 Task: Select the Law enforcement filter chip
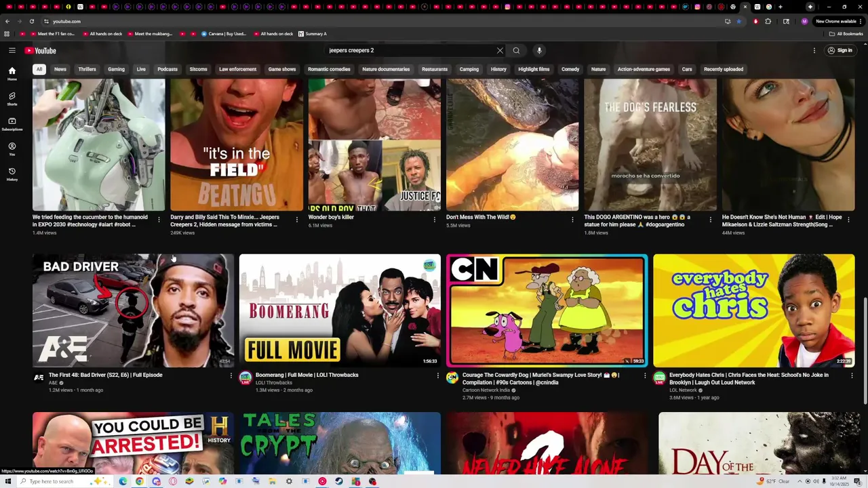click(x=237, y=69)
